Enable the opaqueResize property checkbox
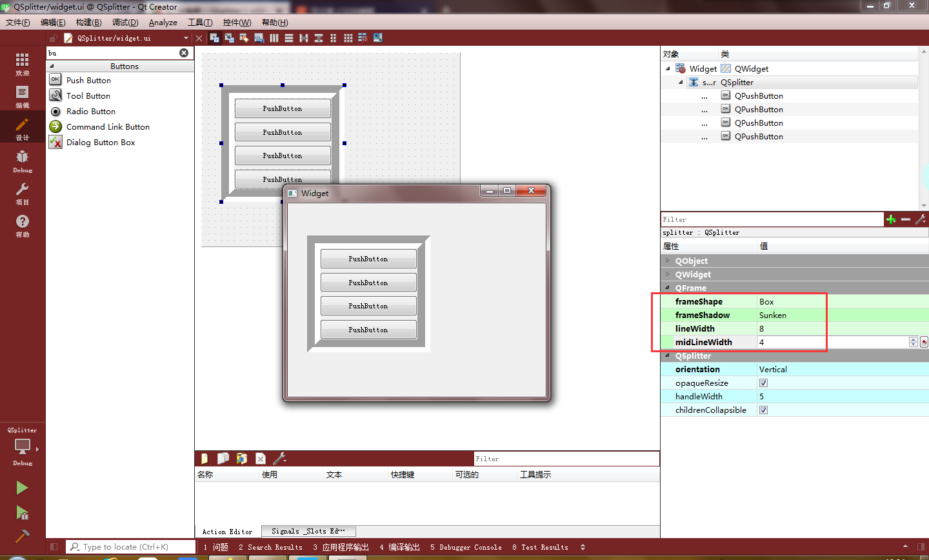The image size is (929, 560). (x=763, y=383)
